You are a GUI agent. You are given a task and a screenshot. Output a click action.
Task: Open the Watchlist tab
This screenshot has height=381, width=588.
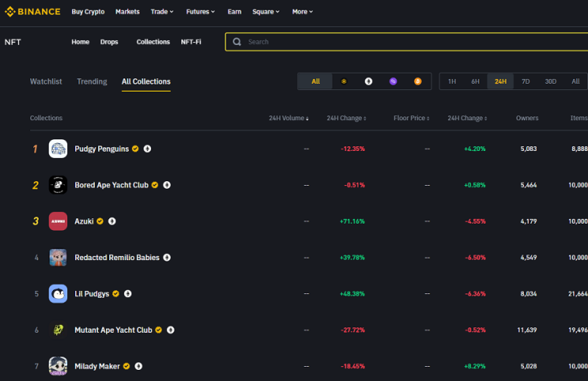[46, 81]
